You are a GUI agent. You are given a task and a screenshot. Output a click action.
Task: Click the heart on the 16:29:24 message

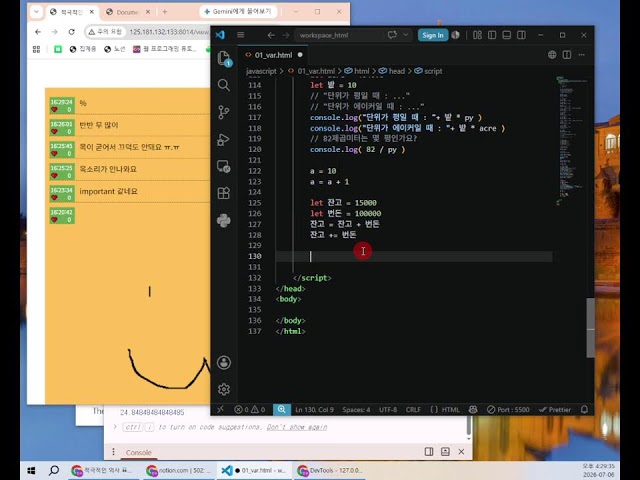(x=54, y=109)
